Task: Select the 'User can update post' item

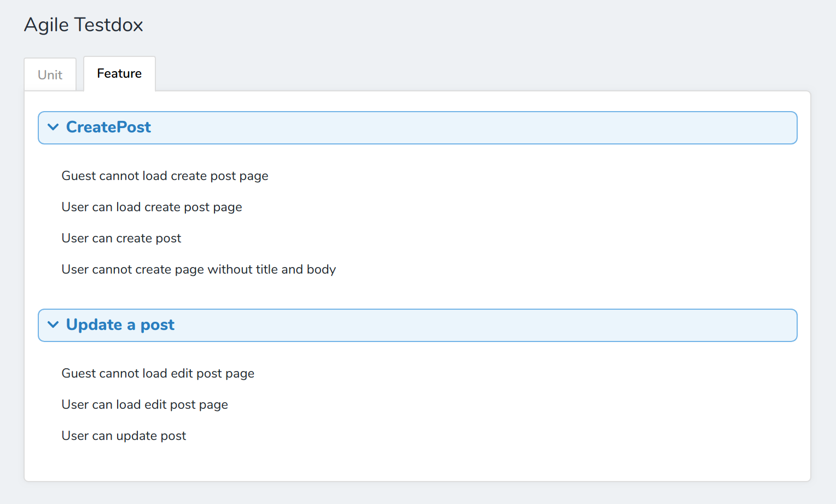Action: tap(124, 436)
